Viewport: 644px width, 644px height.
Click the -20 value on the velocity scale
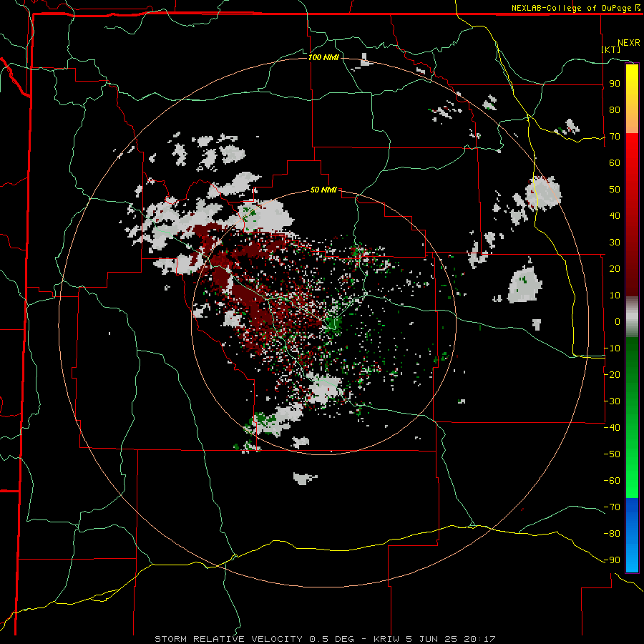612,374
